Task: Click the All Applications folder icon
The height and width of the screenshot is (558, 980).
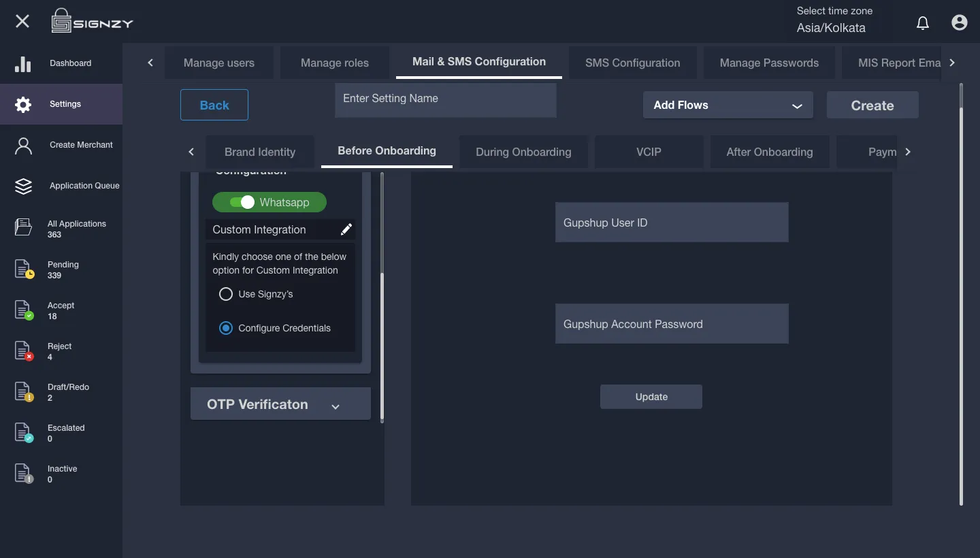Action: [x=23, y=227]
